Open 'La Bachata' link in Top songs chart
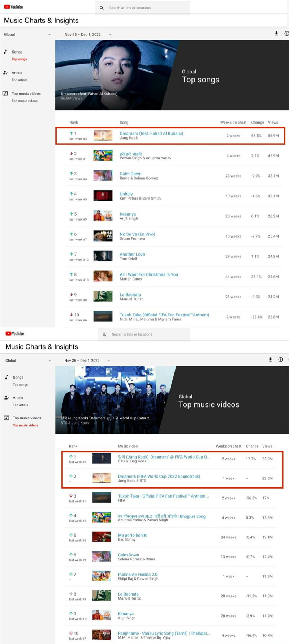This screenshot has height=644, width=289. (130, 295)
